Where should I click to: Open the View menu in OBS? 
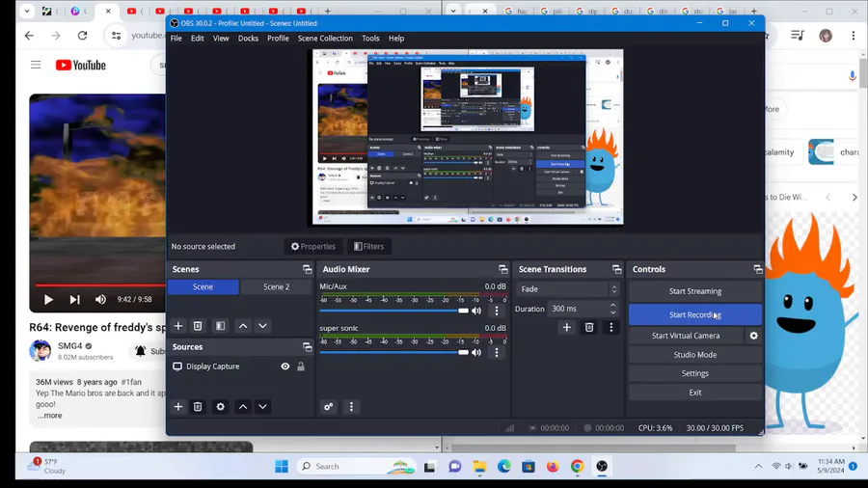[x=221, y=39]
